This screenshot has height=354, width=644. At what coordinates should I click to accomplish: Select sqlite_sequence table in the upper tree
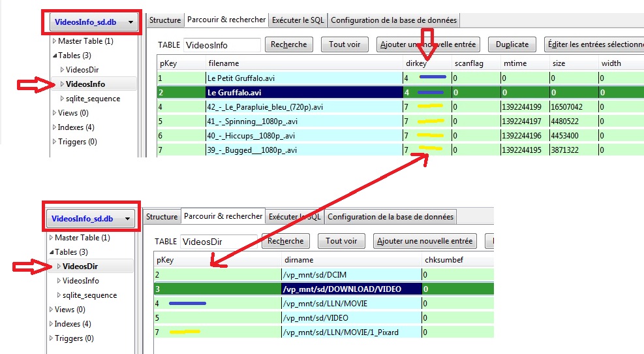93,99
